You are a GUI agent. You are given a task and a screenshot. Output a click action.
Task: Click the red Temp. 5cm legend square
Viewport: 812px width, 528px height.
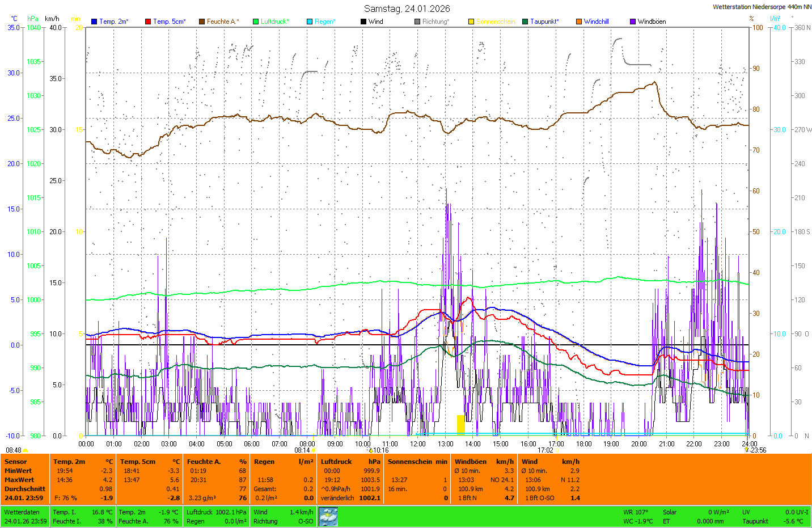pos(148,22)
